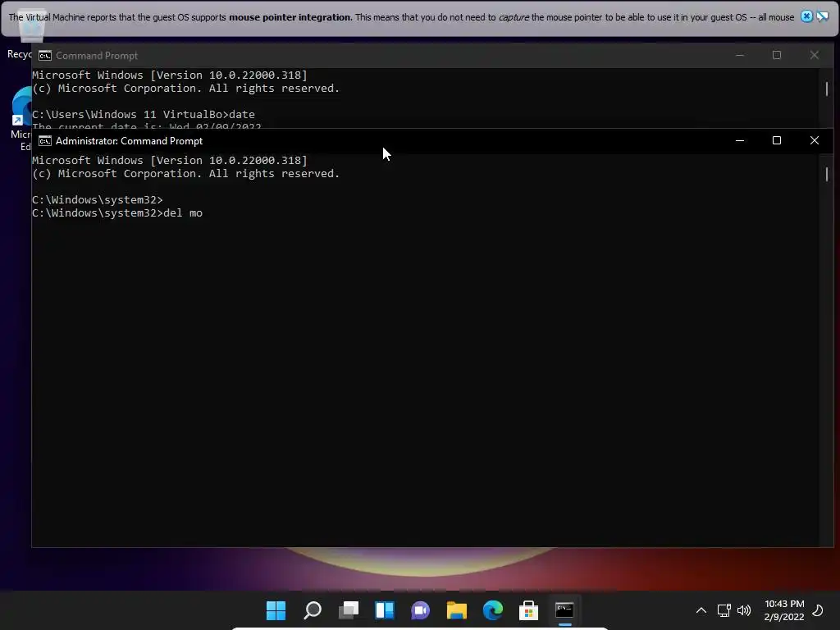Screen dimensions: 840x630
Task: Click the 'date' command in background window
Action: (242, 115)
